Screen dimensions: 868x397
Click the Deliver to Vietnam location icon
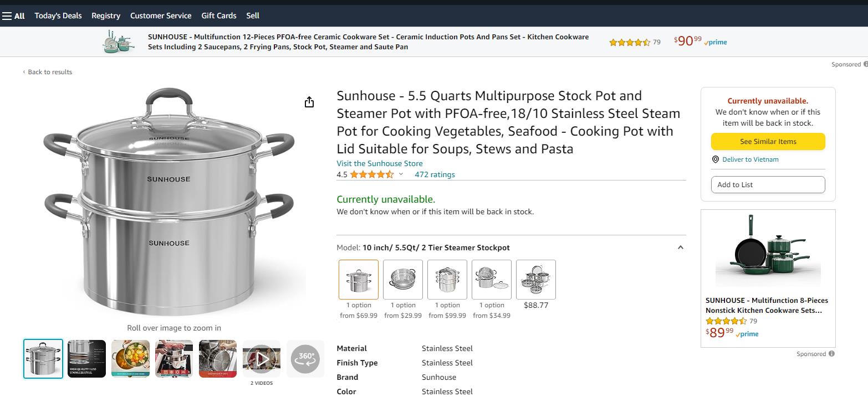pyautogui.click(x=716, y=159)
